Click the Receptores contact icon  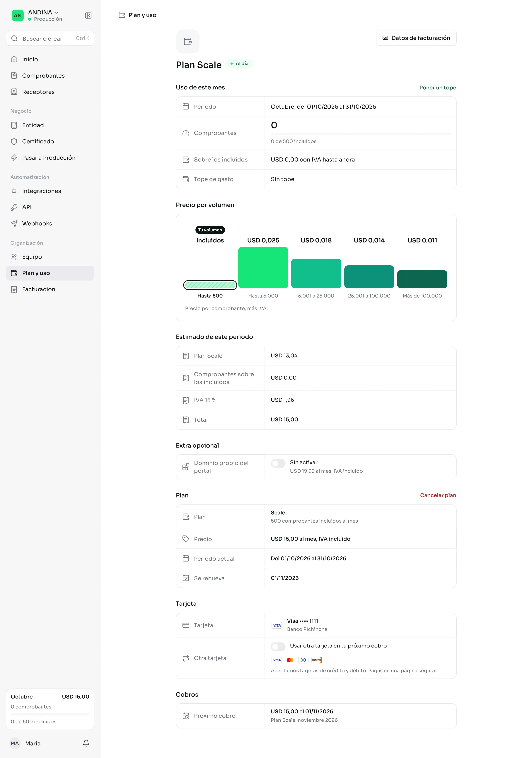[14, 92]
